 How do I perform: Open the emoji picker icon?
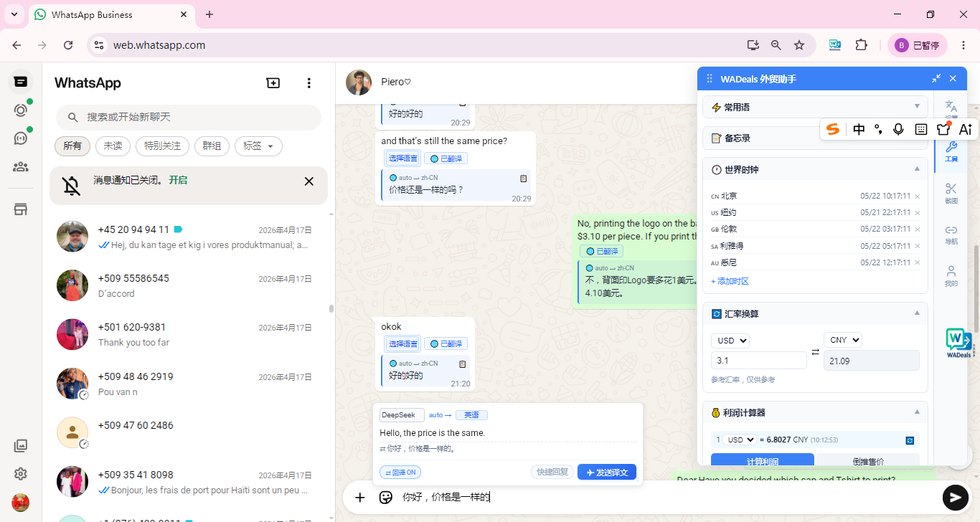pyautogui.click(x=386, y=497)
